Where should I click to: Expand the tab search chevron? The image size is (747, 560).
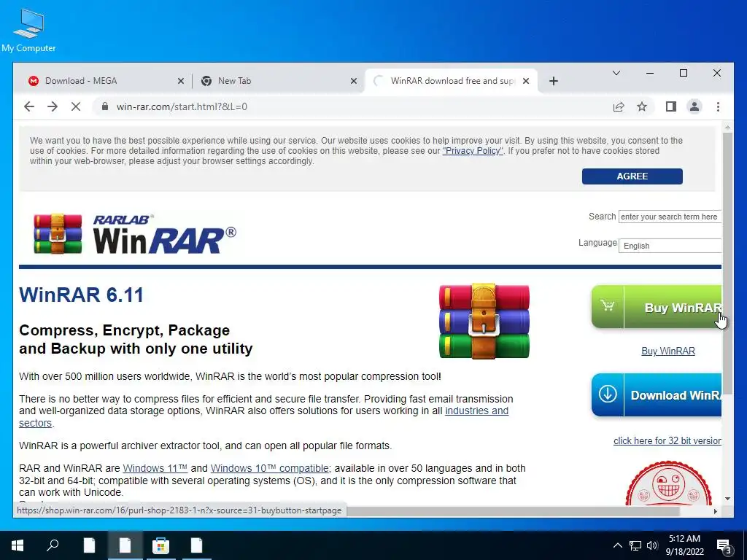(616, 73)
